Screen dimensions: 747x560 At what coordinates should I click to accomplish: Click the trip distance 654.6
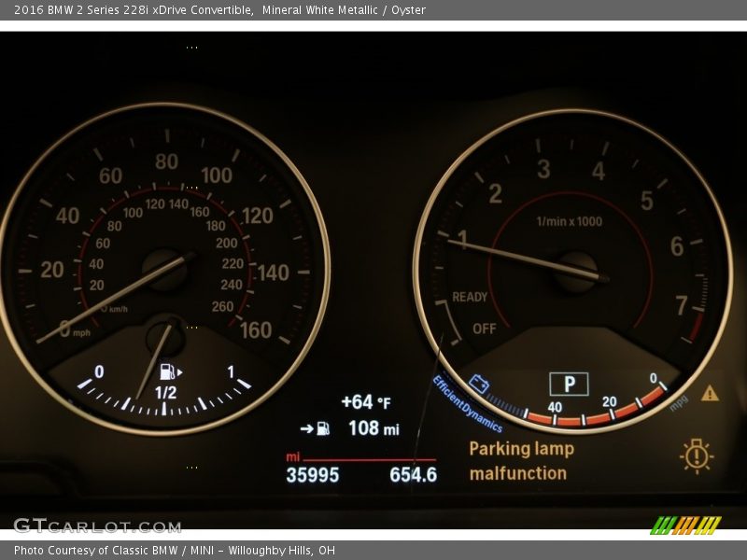coord(413,475)
